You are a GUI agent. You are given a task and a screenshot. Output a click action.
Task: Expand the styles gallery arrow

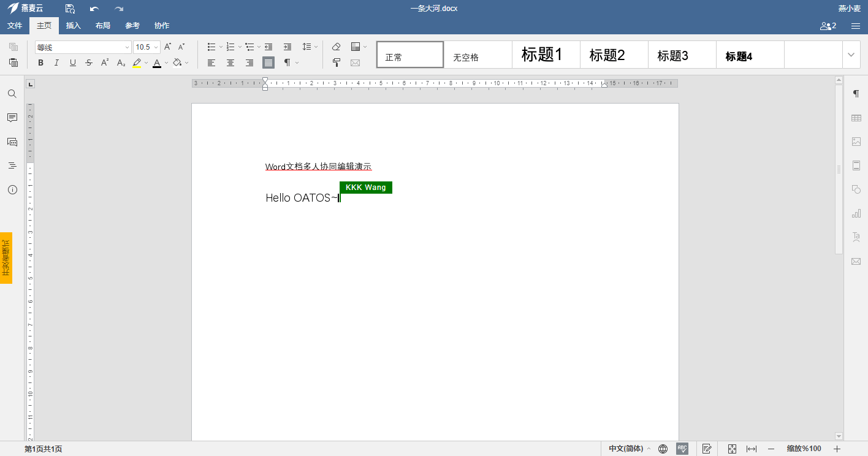coord(851,55)
